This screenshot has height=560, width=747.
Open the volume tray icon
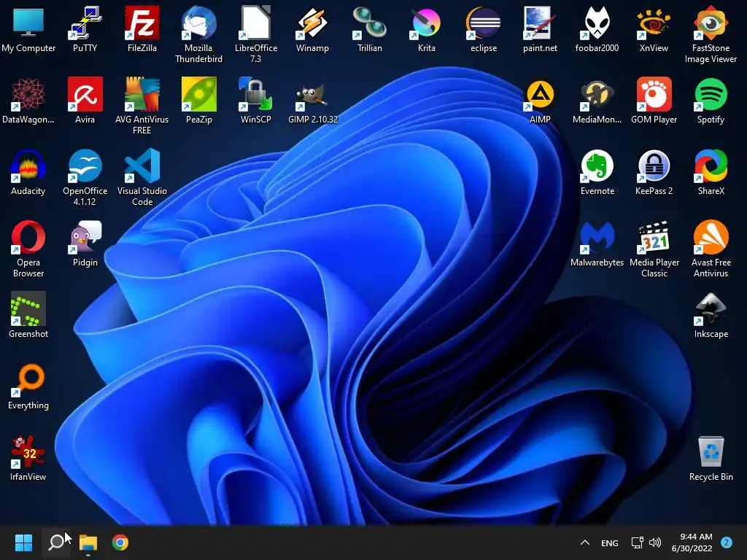pos(655,542)
